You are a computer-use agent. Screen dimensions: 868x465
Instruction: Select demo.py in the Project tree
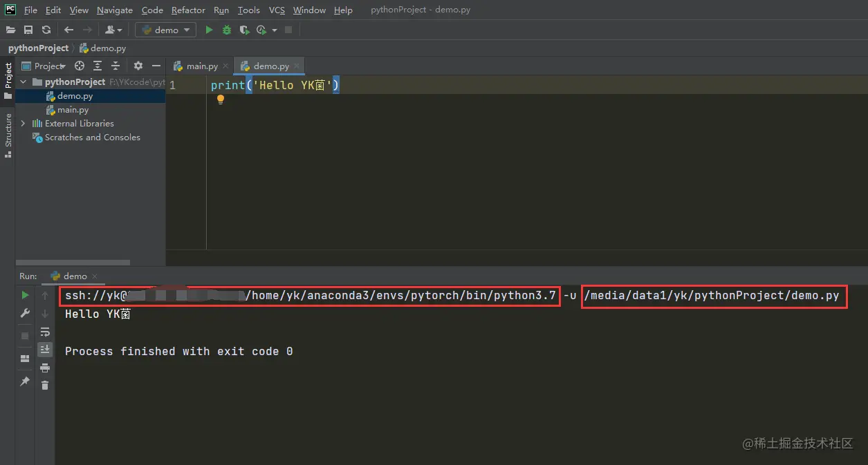[90, 96]
